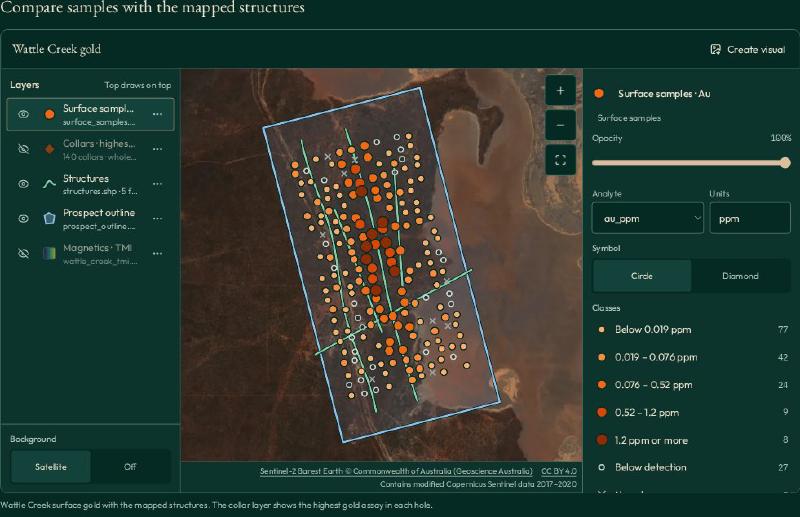Screen dimensions: 800x517
Task: Open the more-options menu for Magnetics TMI layer
Action: [x=157, y=253]
